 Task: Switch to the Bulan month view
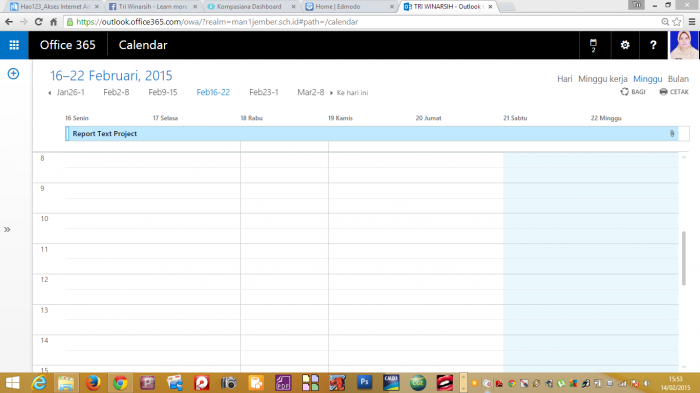point(678,79)
